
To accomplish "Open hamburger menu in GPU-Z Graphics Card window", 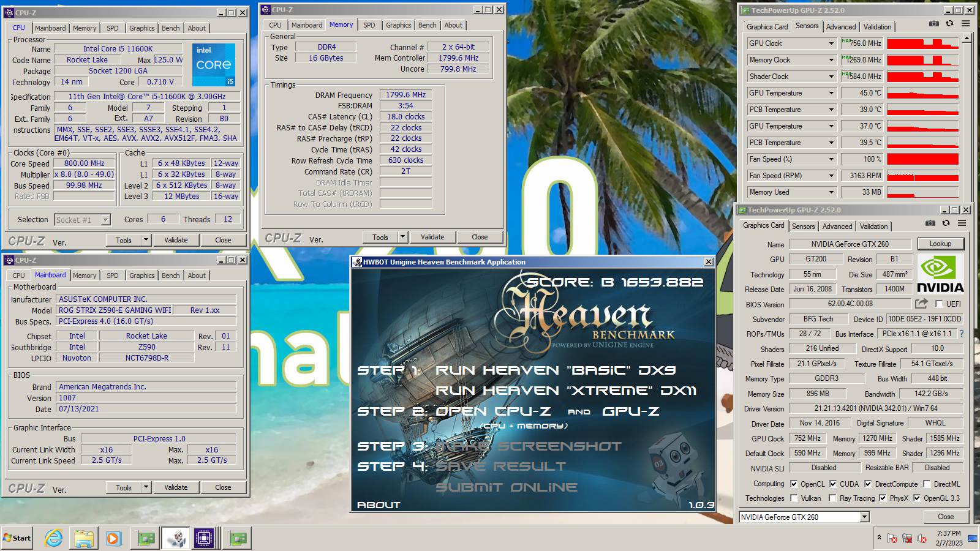I will (x=962, y=223).
